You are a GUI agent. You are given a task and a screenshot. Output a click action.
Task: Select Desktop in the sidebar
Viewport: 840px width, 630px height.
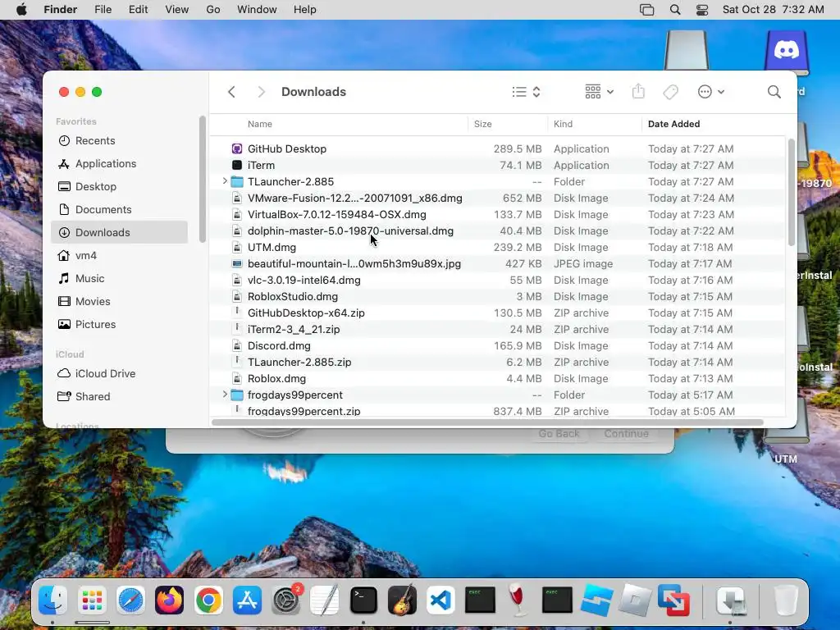point(119,186)
